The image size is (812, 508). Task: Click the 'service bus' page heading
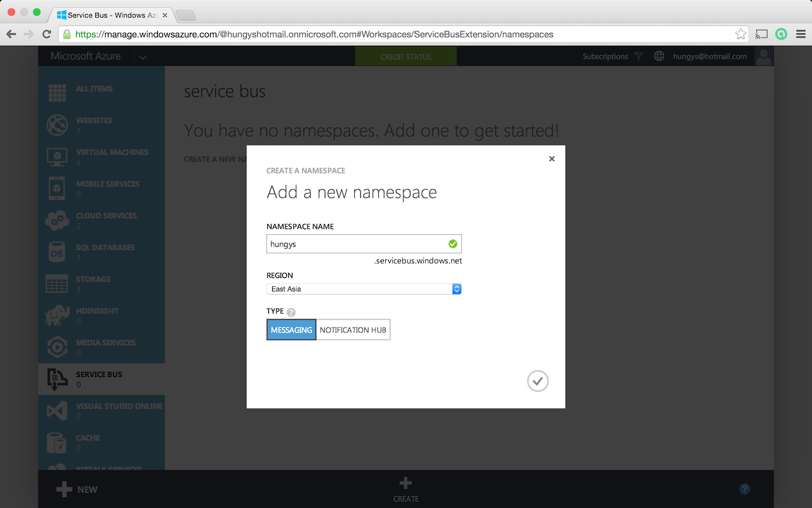tap(225, 91)
